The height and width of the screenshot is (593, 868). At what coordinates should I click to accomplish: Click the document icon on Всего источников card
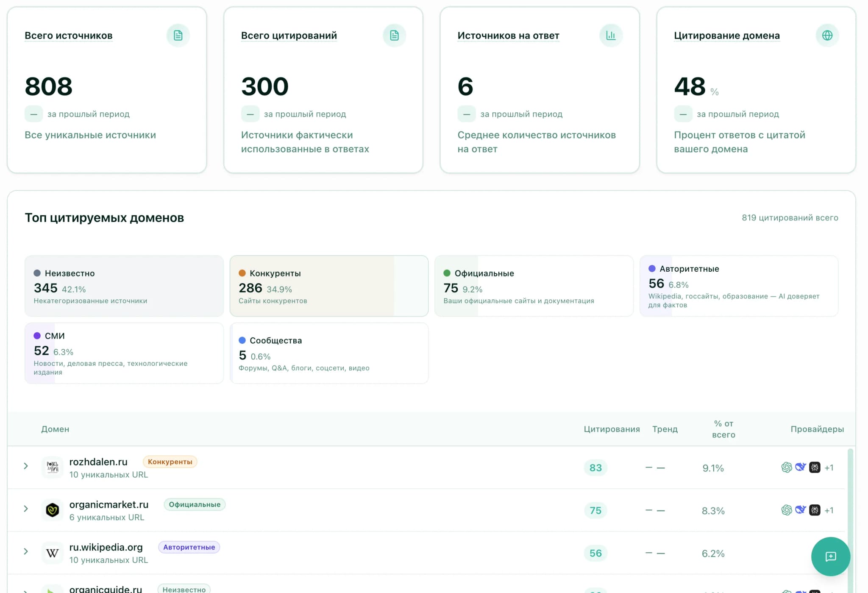178,35
